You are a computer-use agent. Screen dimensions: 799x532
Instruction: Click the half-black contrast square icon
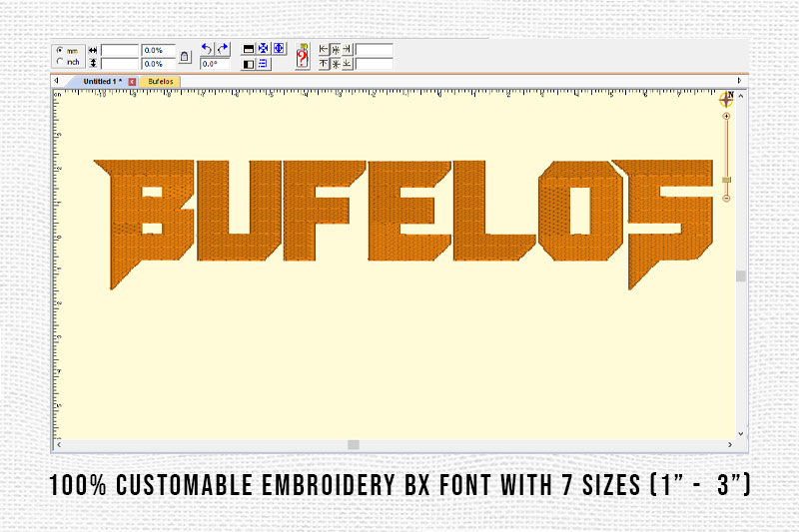[x=248, y=64]
